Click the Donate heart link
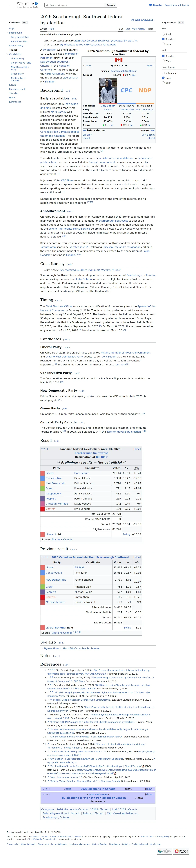 155,5
